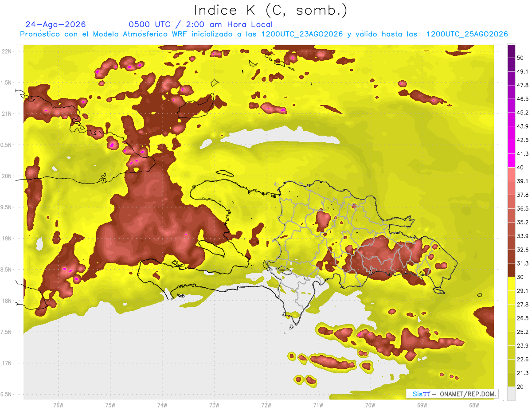Click the colorbar label "20"
The height and width of the screenshot is (411, 532).
coord(520,387)
